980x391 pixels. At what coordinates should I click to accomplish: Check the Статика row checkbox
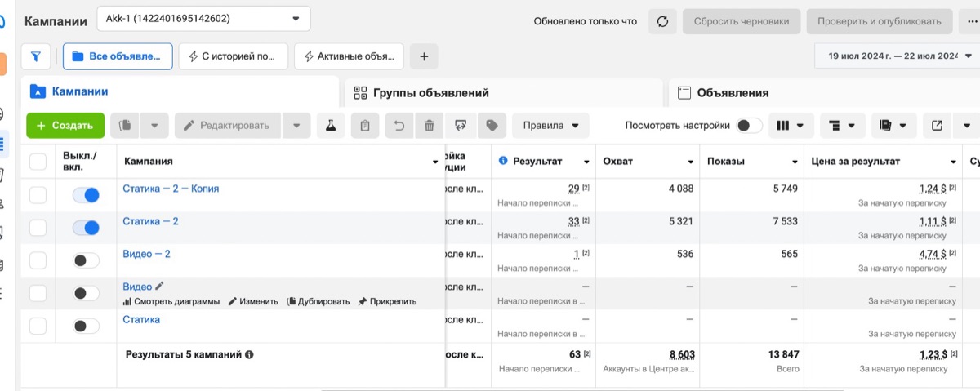pyautogui.click(x=38, y=326)
